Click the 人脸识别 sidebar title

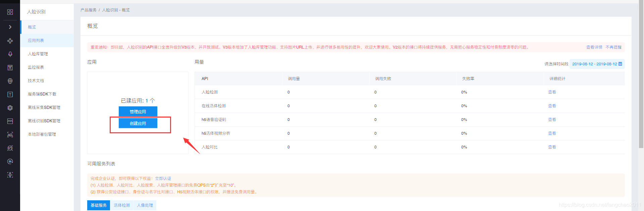(36, 12)
